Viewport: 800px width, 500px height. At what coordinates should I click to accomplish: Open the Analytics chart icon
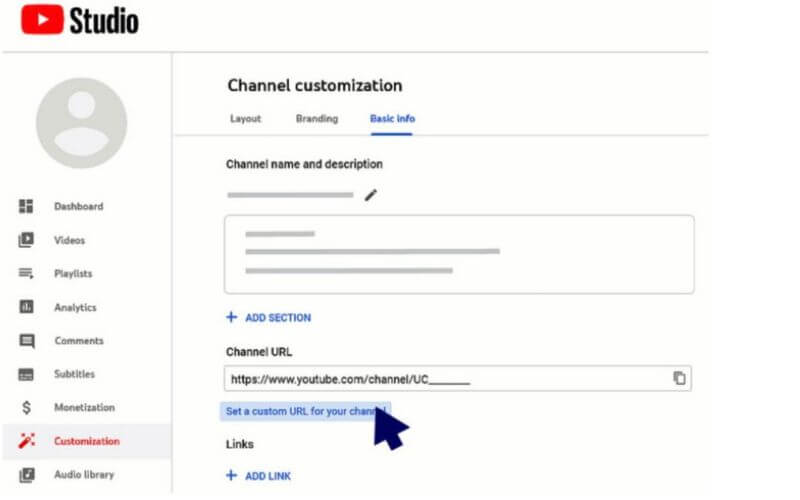point(27,308)
